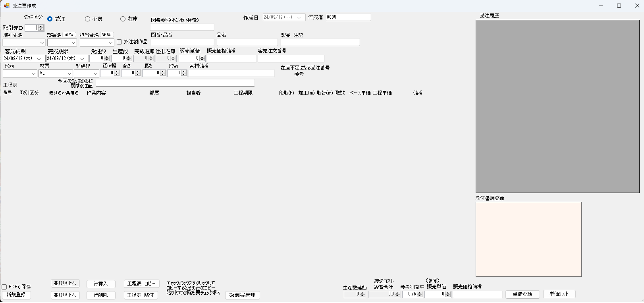Click the bottom 販売価格備考 input field
This screenshot has width=644, height=303.
point(478,294)
